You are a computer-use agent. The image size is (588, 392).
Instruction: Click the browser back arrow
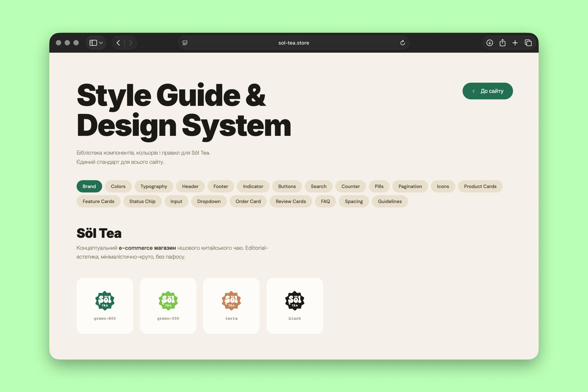point(119,43)
